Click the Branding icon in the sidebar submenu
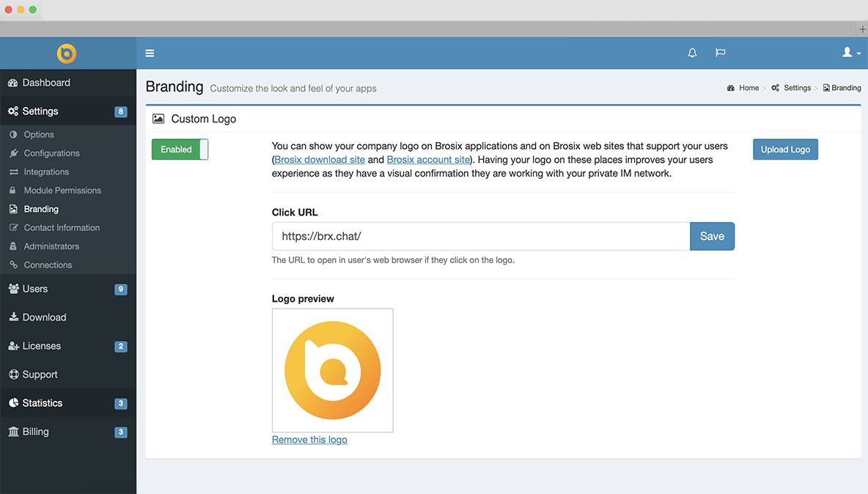The width and height of the screenshot is (868, 494). coord(13,209)
